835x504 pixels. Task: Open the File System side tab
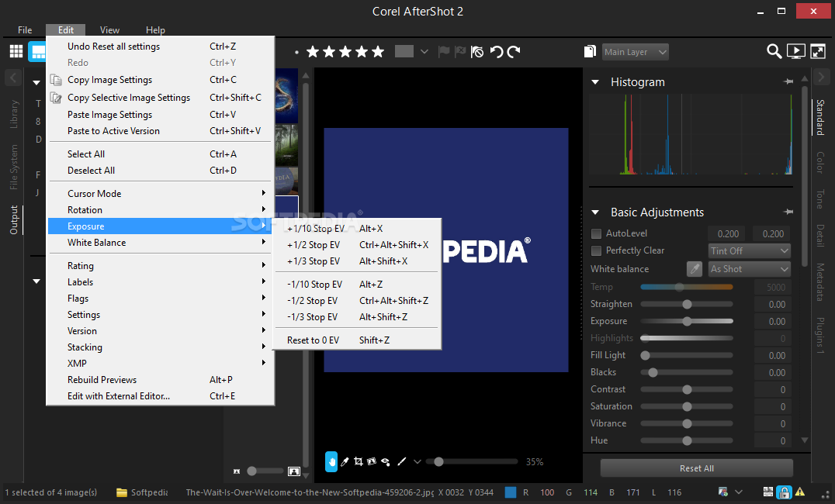coord(14,167)
